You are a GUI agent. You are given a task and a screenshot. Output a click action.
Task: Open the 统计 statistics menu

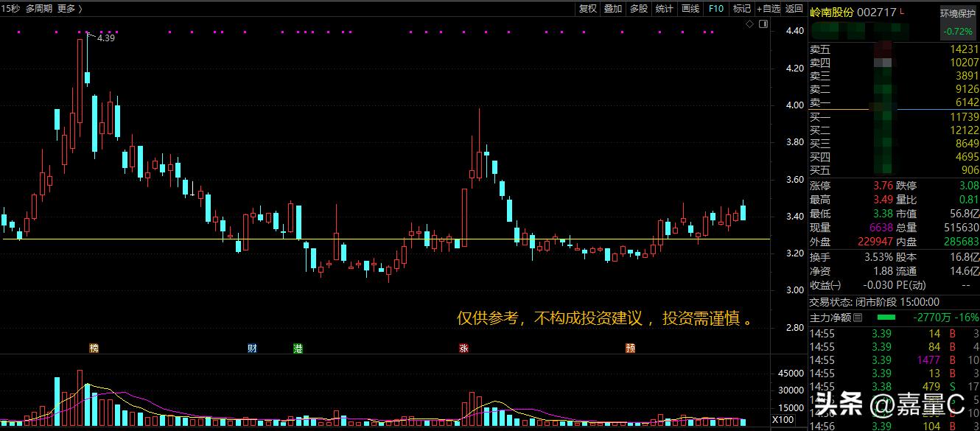pos(663,8)
